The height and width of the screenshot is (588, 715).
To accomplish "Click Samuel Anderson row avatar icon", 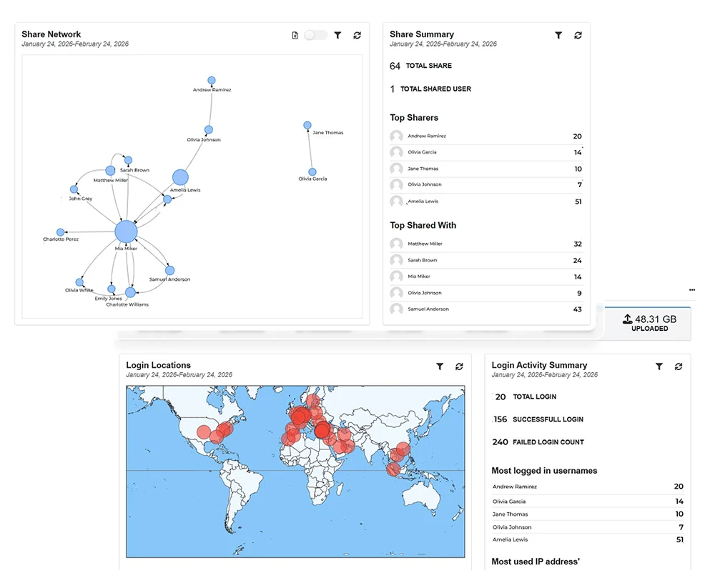I will click(x=397, y=309).
